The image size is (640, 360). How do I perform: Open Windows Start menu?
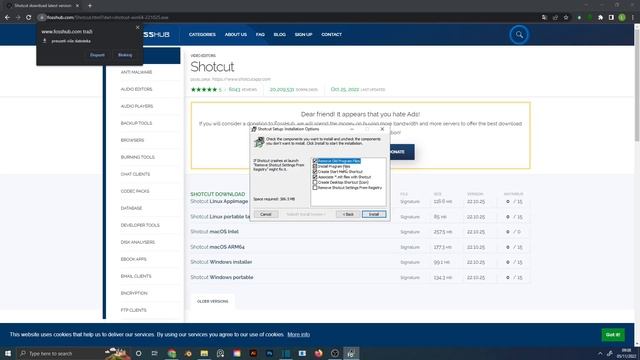point(8,353)
